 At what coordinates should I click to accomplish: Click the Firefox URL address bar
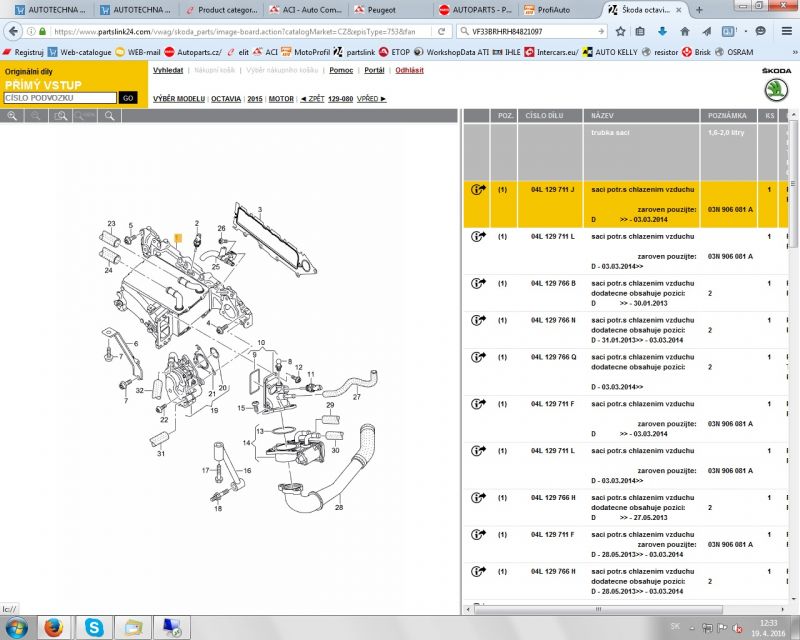click(x=235, y=31)
